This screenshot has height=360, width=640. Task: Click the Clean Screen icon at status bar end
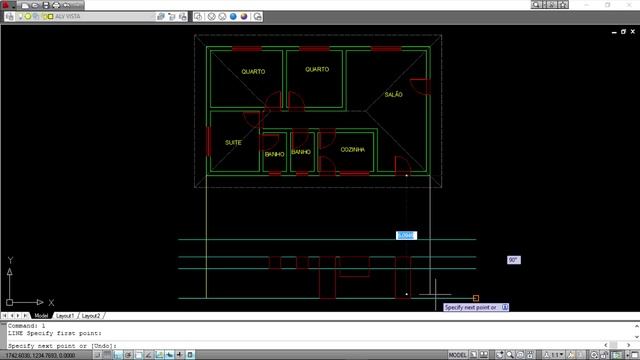point(635,355)
